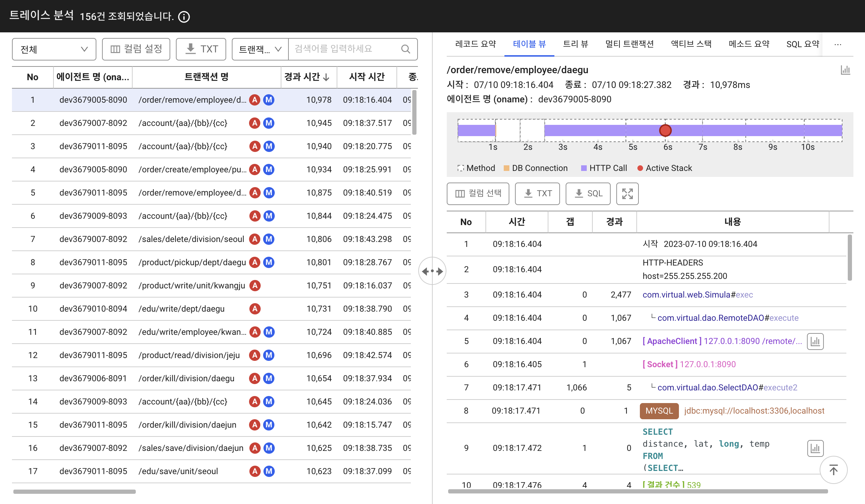Click the red A badge in row 9
This screenshot has height=504, width=865.
[x=255, y=286]
